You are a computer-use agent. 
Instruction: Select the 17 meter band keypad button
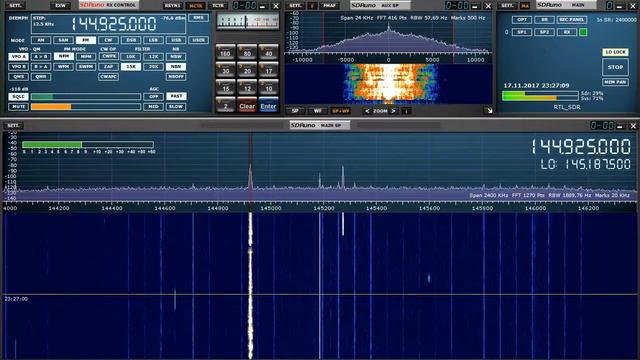pyautogui.click(x=268, y=70)
